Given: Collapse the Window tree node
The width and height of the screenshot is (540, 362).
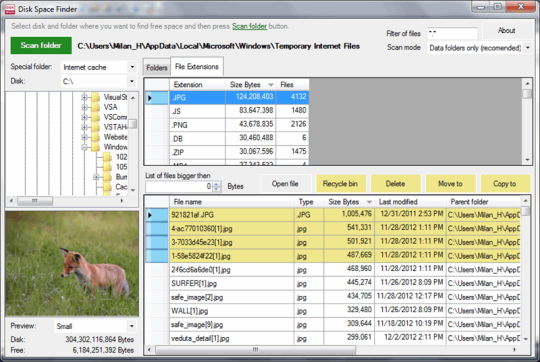Looking at the screenshot, I should (84, 147).
